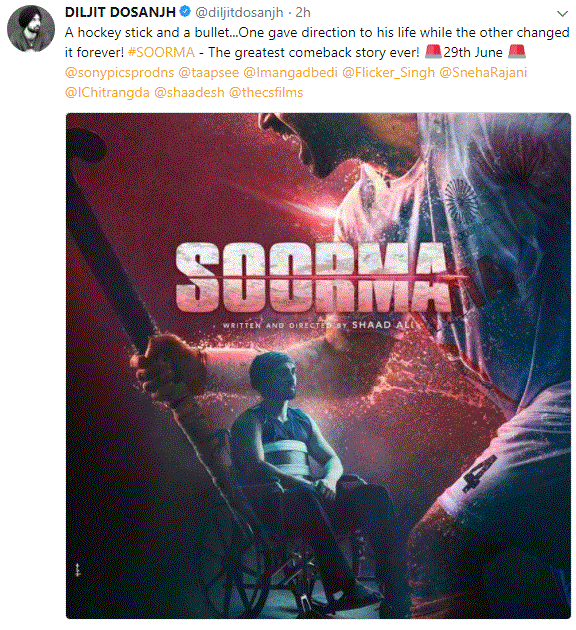This screenshot has height=630, width=576.
Task: Click the siren emoji after 29th June
Action: [x=517, y=52]
